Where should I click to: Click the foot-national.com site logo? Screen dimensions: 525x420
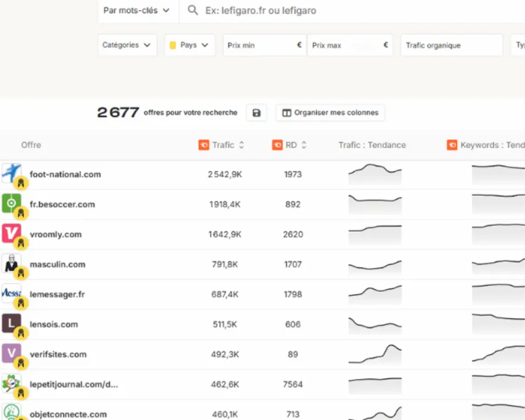(11, 173)
